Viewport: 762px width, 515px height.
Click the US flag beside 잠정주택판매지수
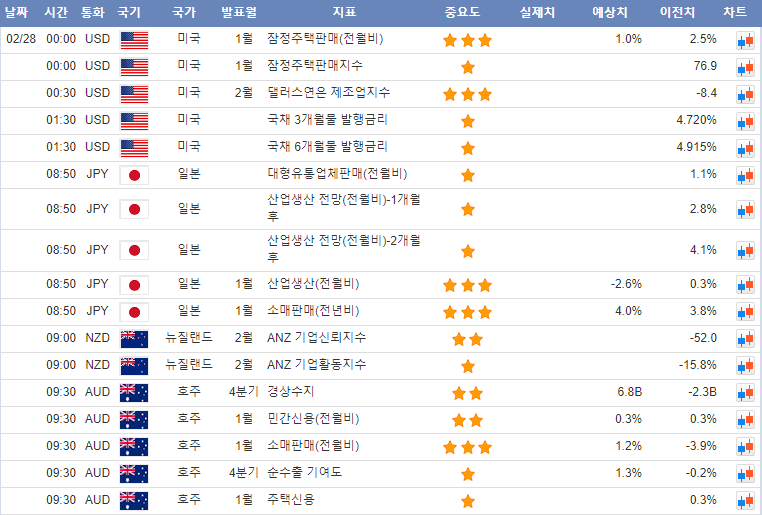click(x=133, y=67)
